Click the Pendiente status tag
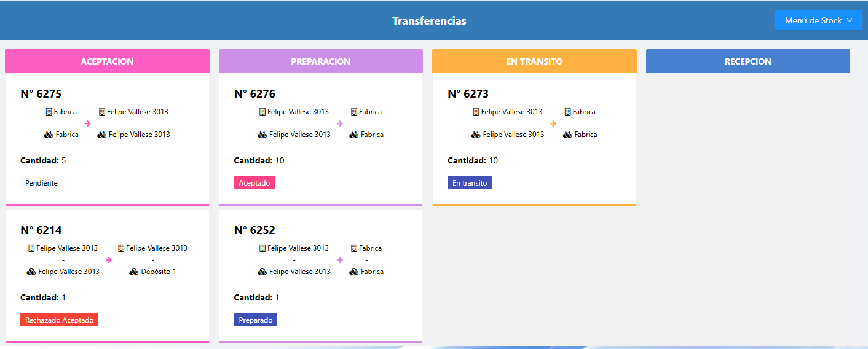868x349 pixels. coord(41,182)
